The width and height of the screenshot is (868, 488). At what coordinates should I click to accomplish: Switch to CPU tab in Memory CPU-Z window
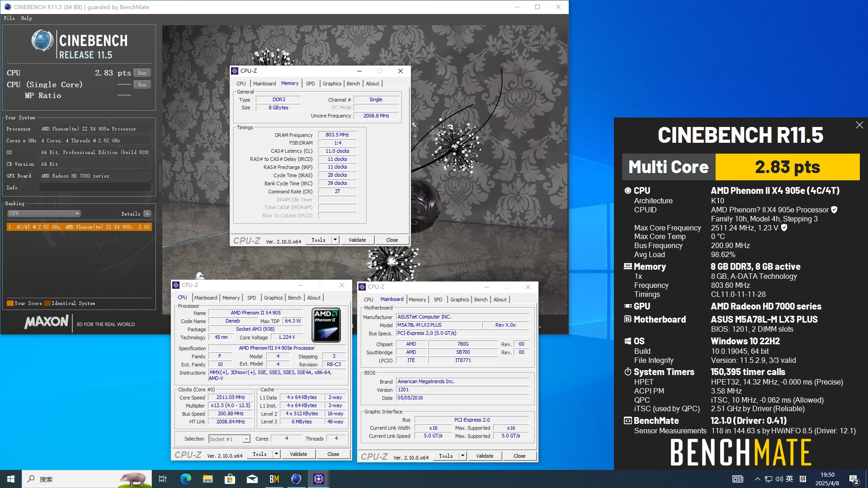point(241,84)
